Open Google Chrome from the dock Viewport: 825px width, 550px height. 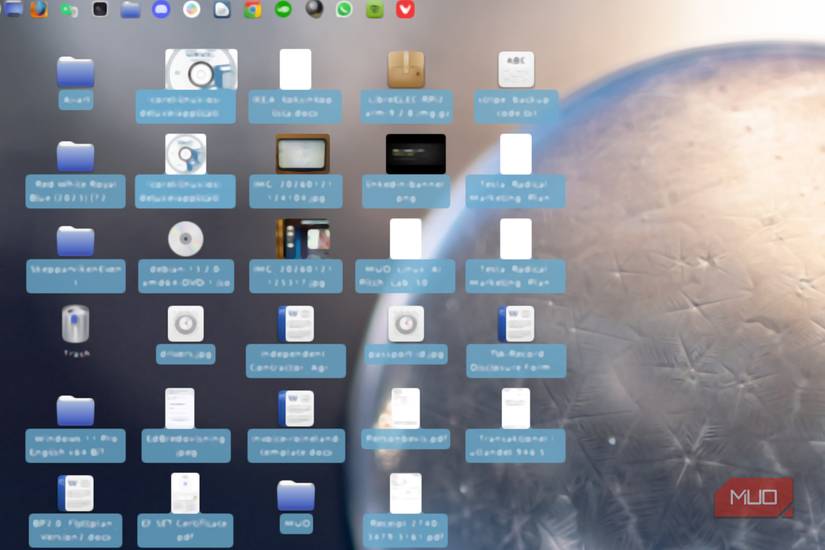pos(253,9)
